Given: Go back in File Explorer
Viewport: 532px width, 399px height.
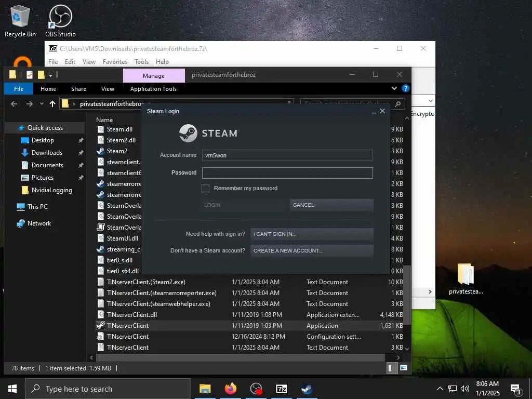Looking at the screenshot, I should coord(14,104).
